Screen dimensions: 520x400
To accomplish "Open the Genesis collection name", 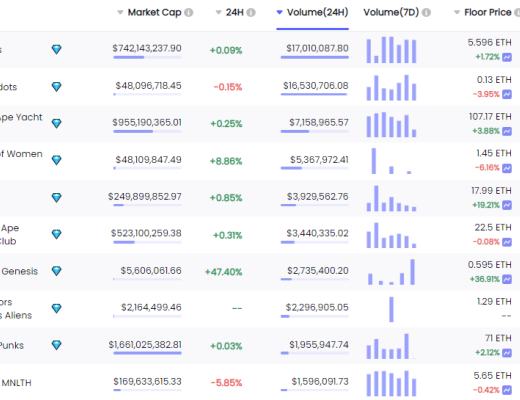I will coord(19,271).
